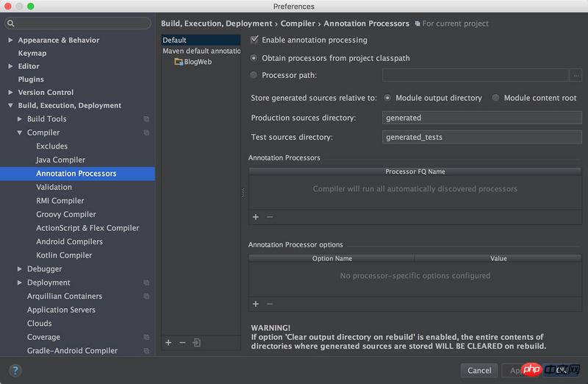Add an annotation processor FQ name
This screenshot has height=384, width=588.
pyautogui.click(x=256, y=217)
